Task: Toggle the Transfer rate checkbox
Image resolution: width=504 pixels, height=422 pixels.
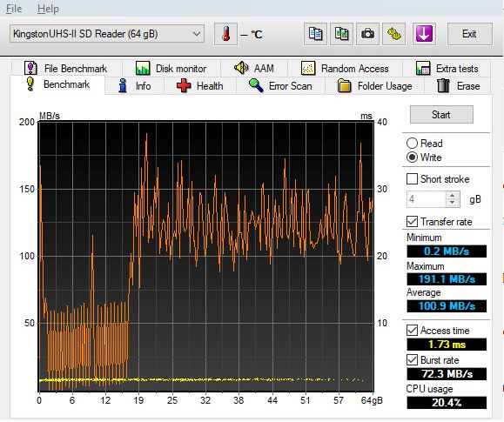Action: pos(412,222)
